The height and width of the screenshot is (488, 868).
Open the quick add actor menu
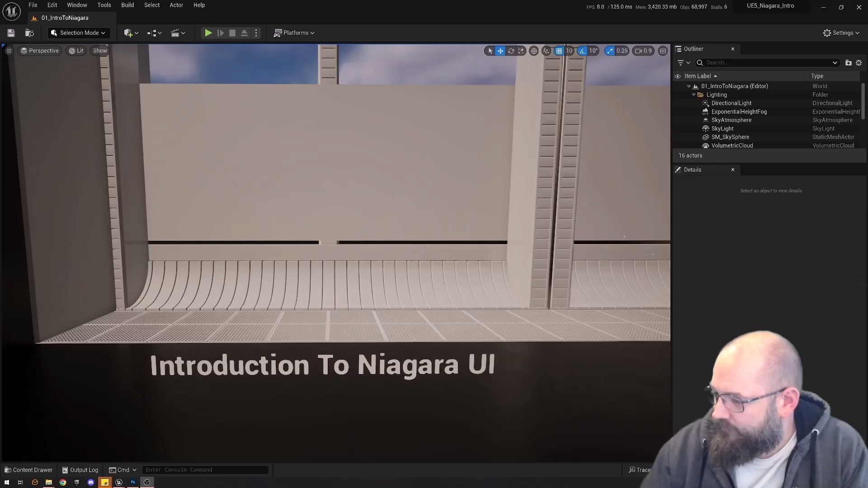pyautogui.click(x=131, y=33)
